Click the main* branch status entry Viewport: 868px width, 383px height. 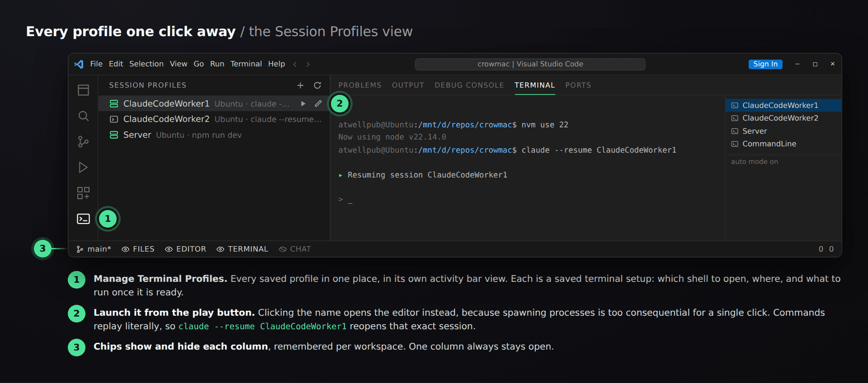(x=94, y=249)
